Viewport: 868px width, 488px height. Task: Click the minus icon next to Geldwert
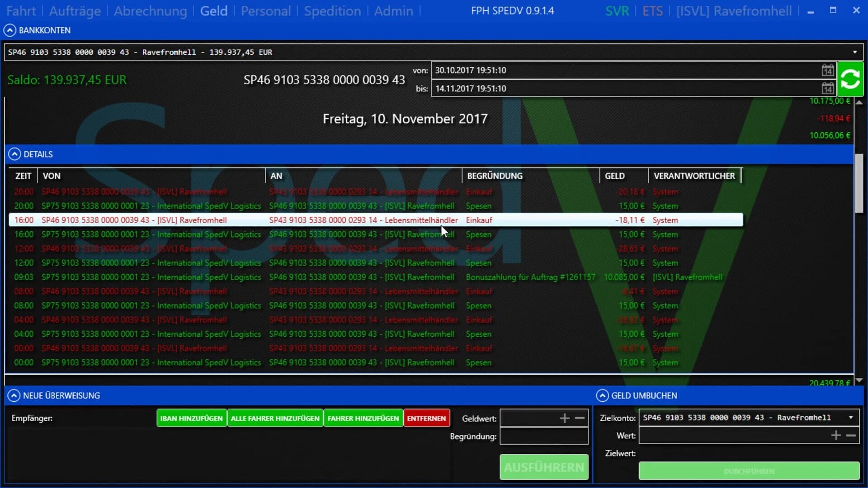580,418
